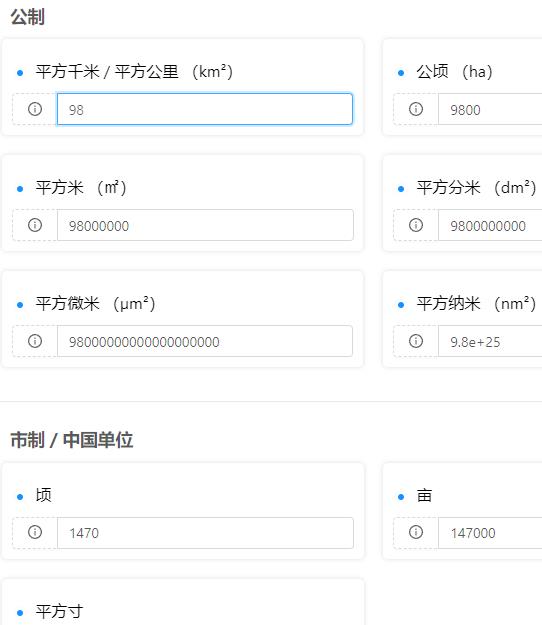The width and height of the screenshot is (542, 625).
Task: Click the 公制 section heading
Action: pyautogui.click(x=27, y=17)
